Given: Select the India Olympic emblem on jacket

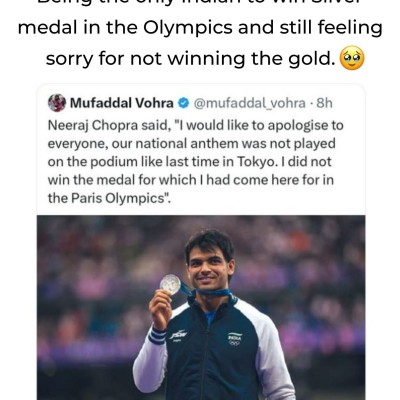Looking at the screenshot, I should (x=235, y=339).
